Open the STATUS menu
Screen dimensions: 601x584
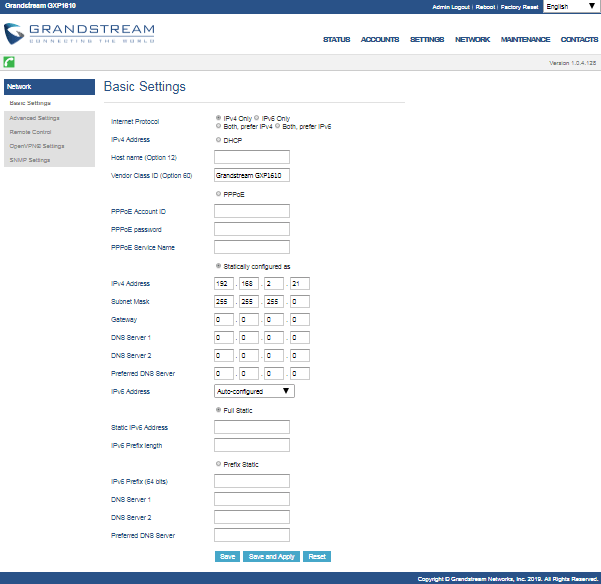(x=337, y=39)
